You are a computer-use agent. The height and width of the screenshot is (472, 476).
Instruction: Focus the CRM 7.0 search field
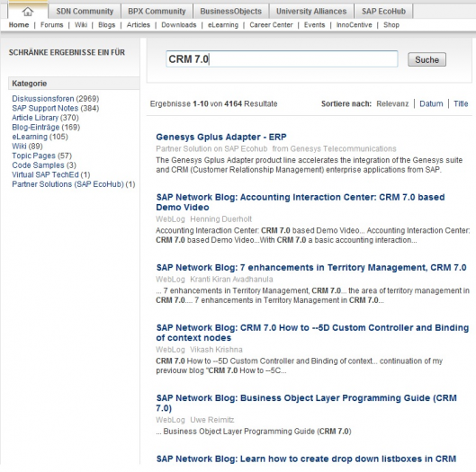282,58
